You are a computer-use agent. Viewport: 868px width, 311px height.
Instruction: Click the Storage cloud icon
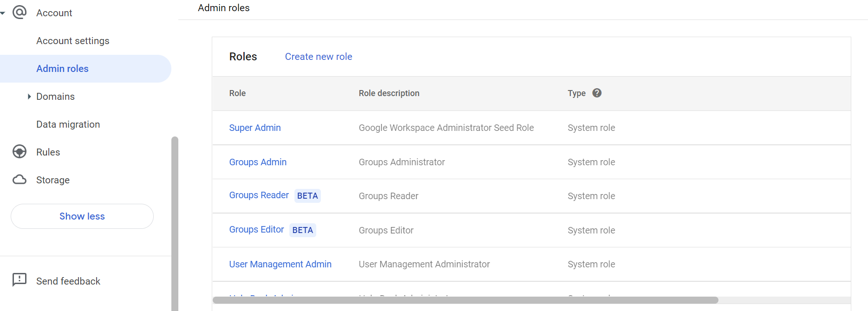point(20,180)
